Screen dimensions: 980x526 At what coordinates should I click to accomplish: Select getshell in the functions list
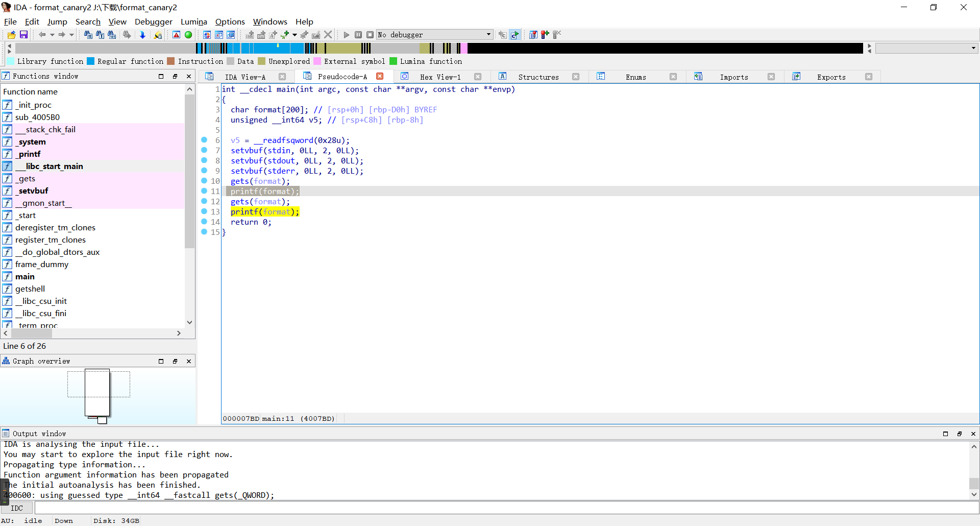30,289
